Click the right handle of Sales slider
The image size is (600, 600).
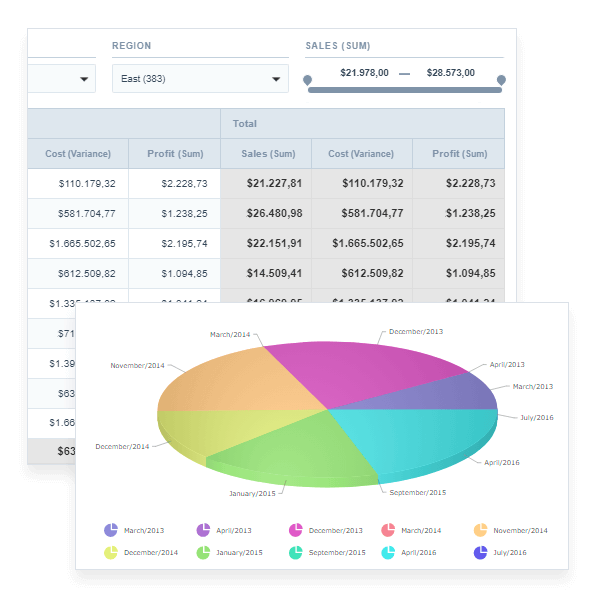click(501, 80)
